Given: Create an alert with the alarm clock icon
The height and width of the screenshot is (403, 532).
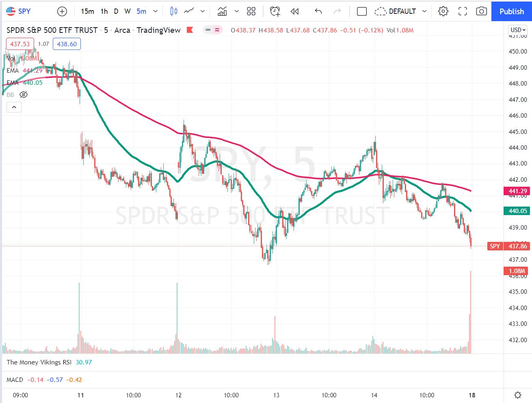Looking at the screenshot, I should point(275,11).
